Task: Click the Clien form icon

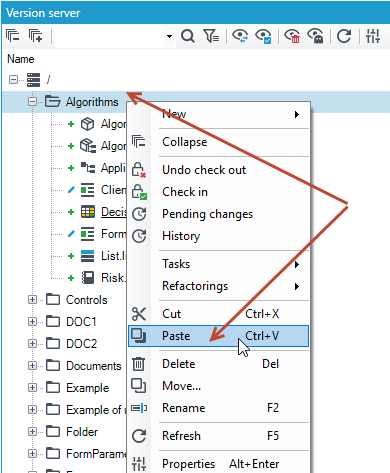Action: (x=88, y=190)
